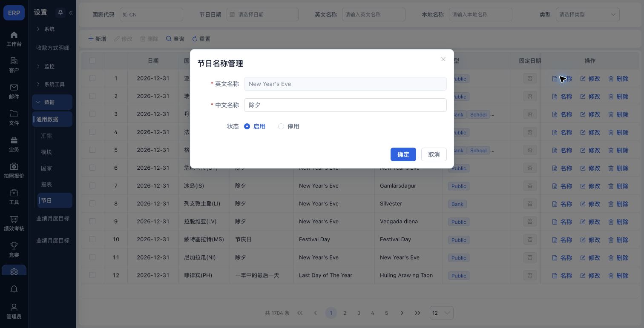This screenshot has height=328, width=644.
Task: Open the page size dropdown showing 12
Action: tap(442, 313)
